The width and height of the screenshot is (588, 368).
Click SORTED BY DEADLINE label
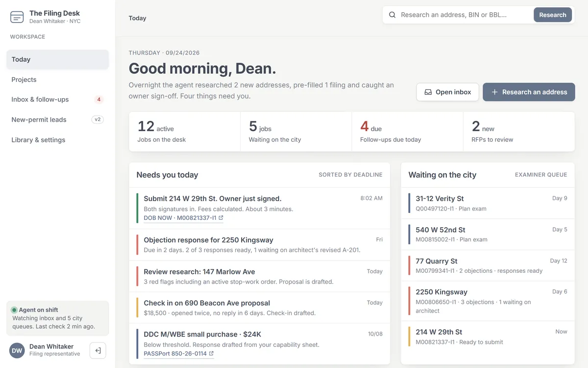[x=350, y=175]
